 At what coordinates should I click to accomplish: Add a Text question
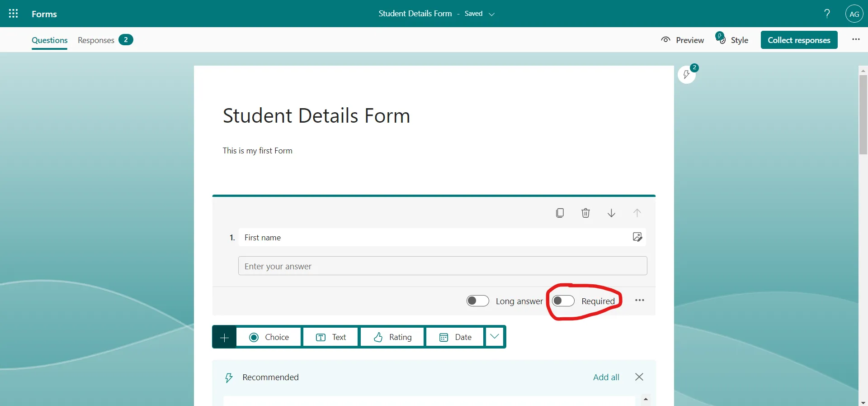pos(331,337)
